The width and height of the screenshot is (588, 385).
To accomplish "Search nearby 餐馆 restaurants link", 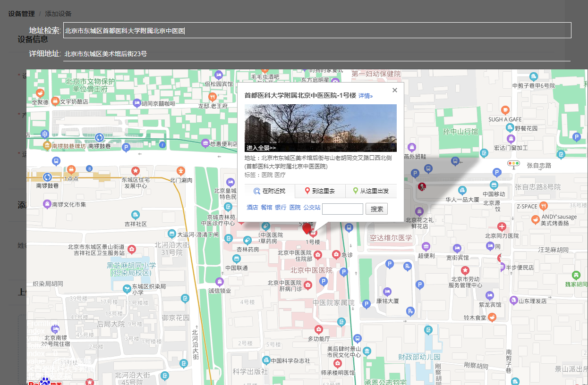I will pyautogui.click(x=266, y=208).
